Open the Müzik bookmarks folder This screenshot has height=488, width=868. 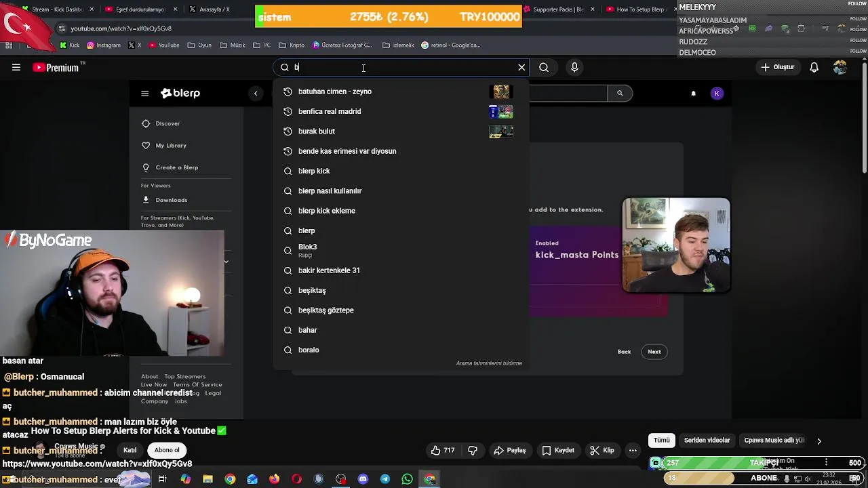click(x=233, y=45)
